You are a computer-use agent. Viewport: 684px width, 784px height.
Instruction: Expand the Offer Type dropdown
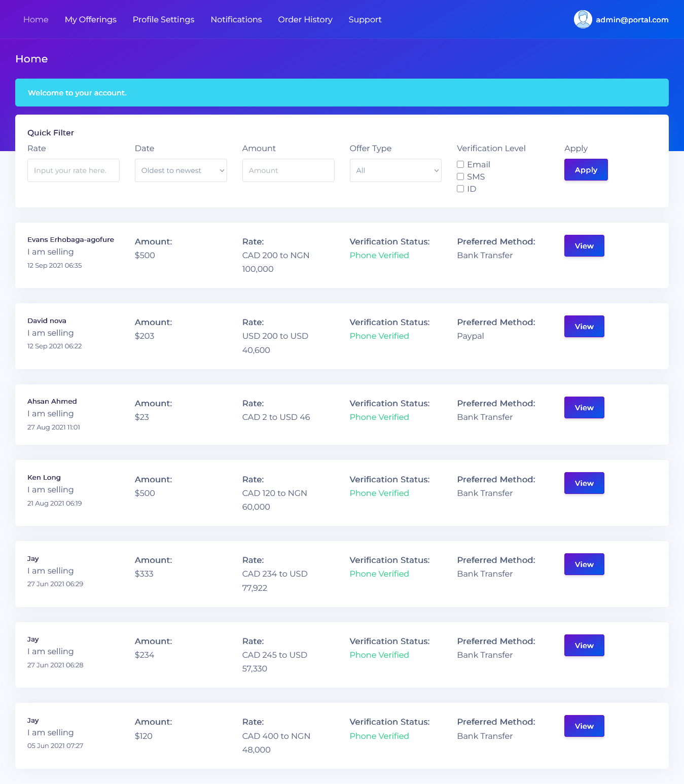[395, 170]
